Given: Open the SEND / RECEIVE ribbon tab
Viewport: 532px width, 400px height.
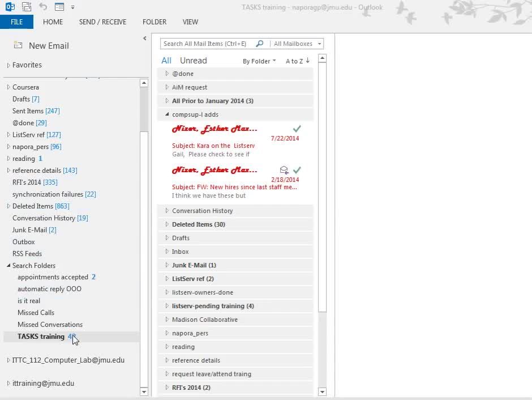Looking at the screenshot, I should coord(102,22).
